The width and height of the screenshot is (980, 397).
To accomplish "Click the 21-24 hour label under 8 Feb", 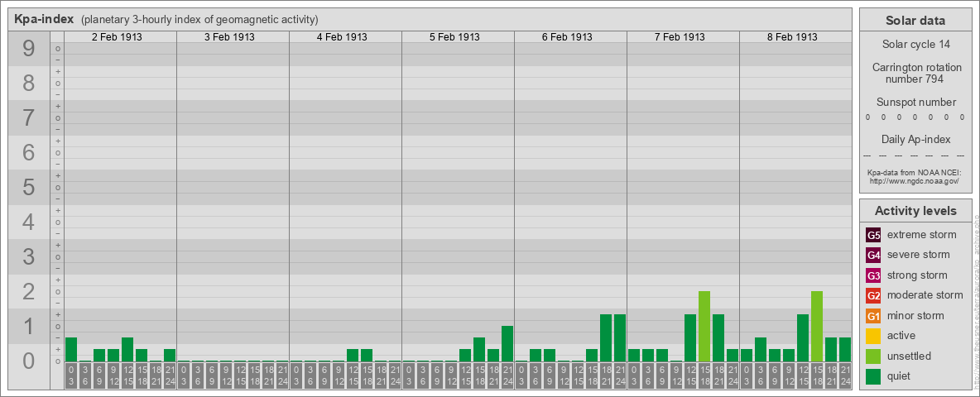I will point(845,376).
